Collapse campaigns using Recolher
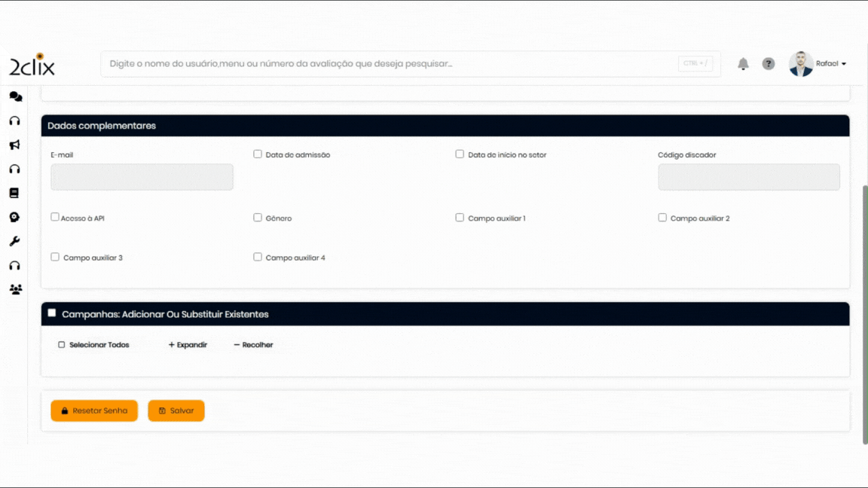 (x=253, y=345)
